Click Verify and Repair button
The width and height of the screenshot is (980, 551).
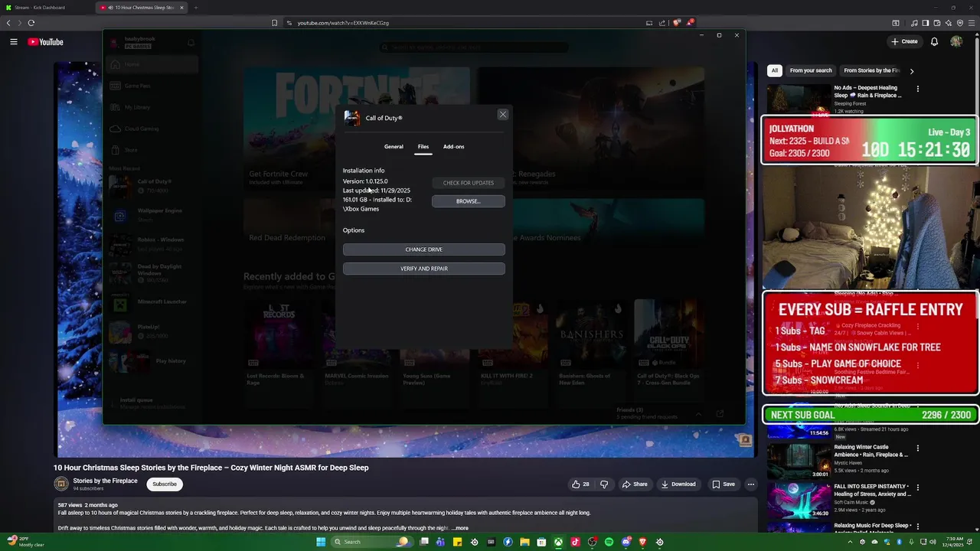(424, 269)
